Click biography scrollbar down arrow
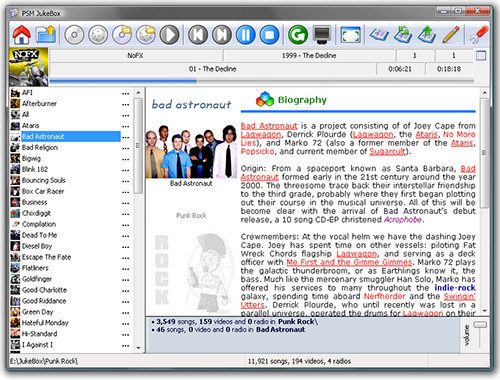Image resolution: width=500 pixels, height=380 pixels. 485,311
